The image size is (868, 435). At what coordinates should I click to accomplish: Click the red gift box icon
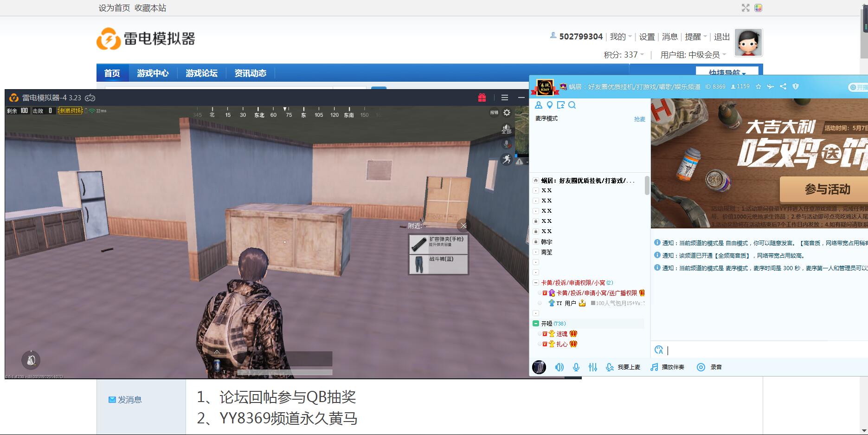(x=482, y=97)
